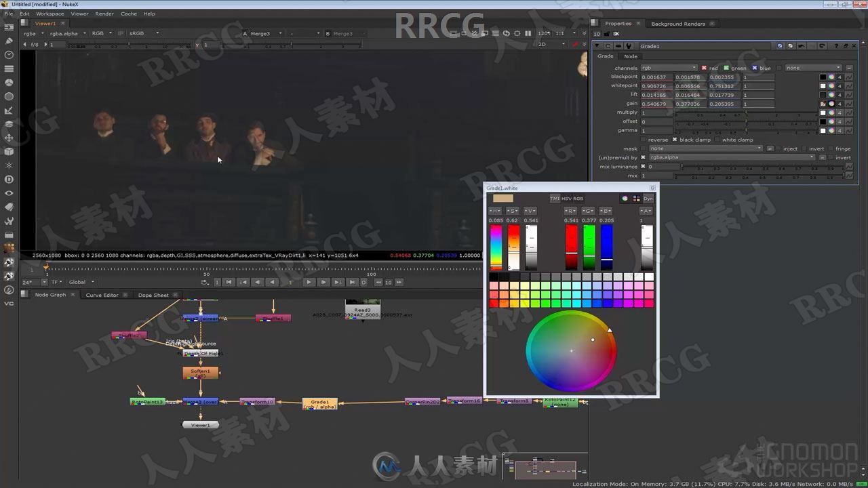868x488 pixels.
Task: Click the blue B slider bar in picker
Action: [606, 247]
